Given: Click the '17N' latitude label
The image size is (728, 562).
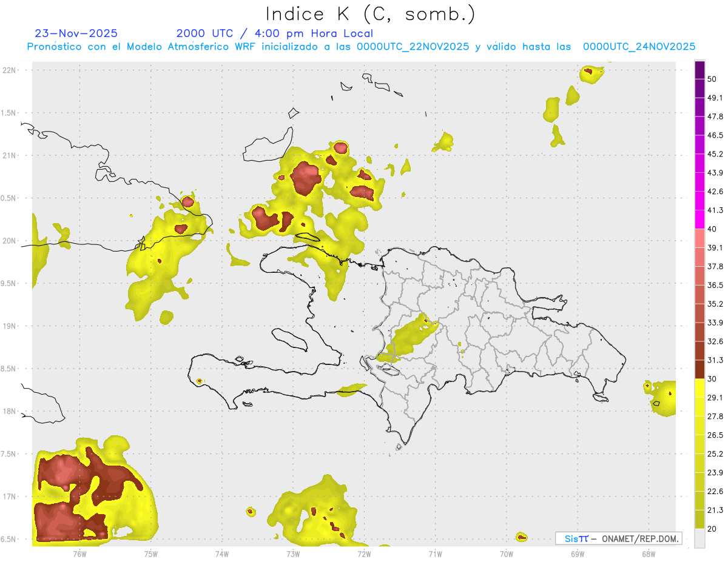Looking at the screenshot, I should click(9, 497).
